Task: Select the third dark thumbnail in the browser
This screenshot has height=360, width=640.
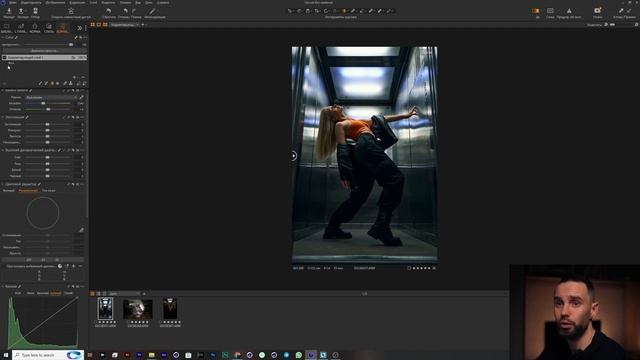Action: pyautogui.click(x=170, y=309)
